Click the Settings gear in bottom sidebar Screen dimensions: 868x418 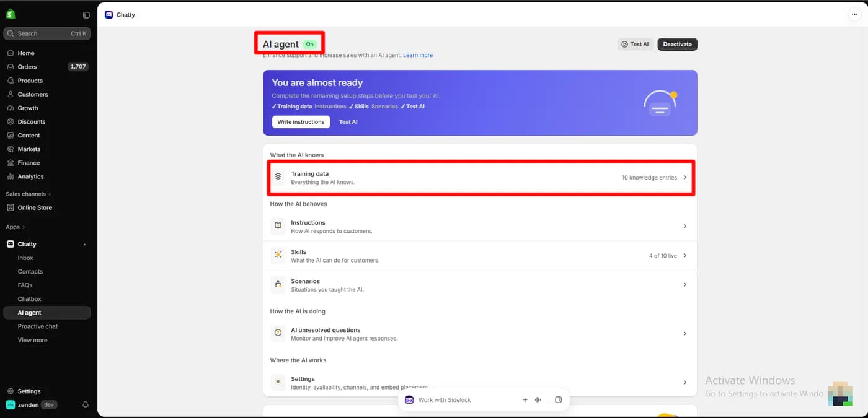pos(11,391)
